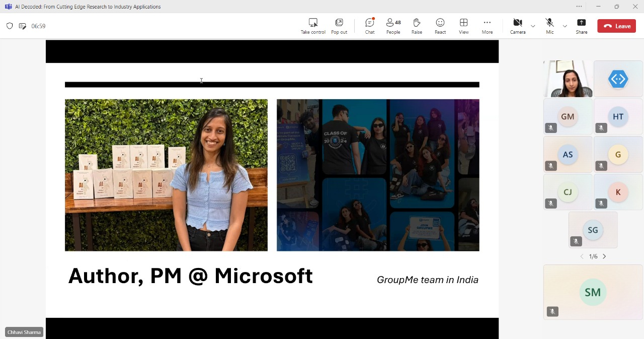The image size is (644, 339).
Task: Go to previous participants page
Action: coord(582,256)
